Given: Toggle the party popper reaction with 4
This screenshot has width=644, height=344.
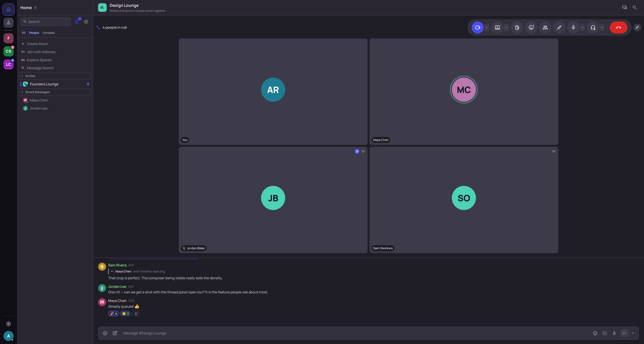Looking at the screenshot, I should coord(114,314).
